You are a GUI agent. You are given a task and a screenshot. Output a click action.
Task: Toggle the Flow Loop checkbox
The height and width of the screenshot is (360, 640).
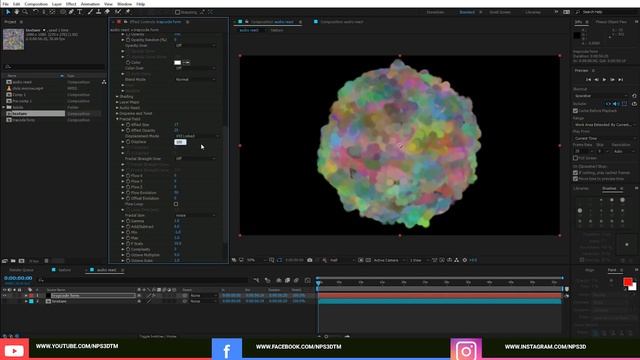click(x=176, y=204)
